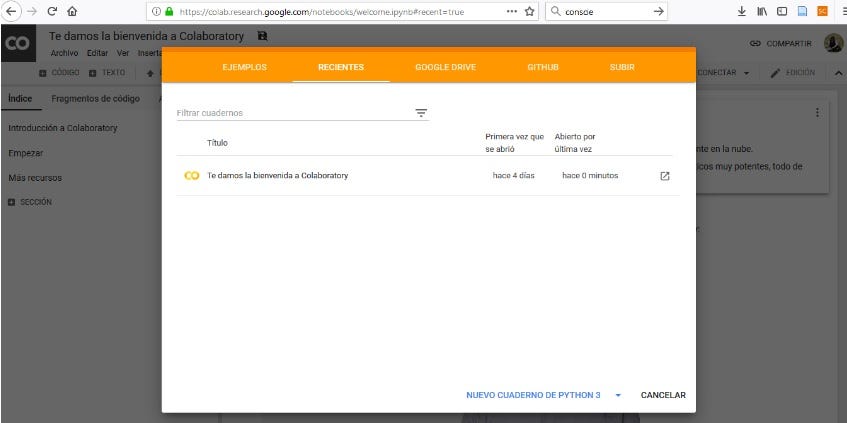Collapse the header with the chevron up icon
This screenshot has width=847, height=423.
[838, 73]
